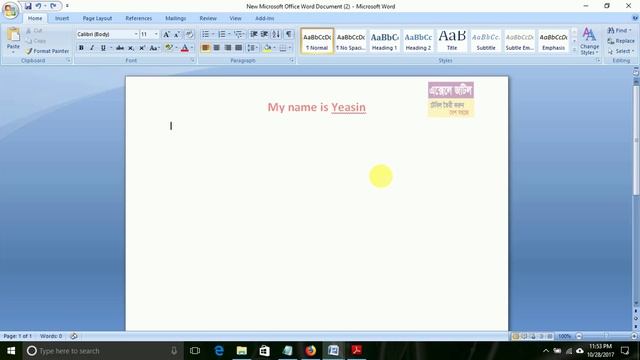The image size is (640, 360).
Task: Save document from Quick Access toolbar
Action: (x=28, y=6)
